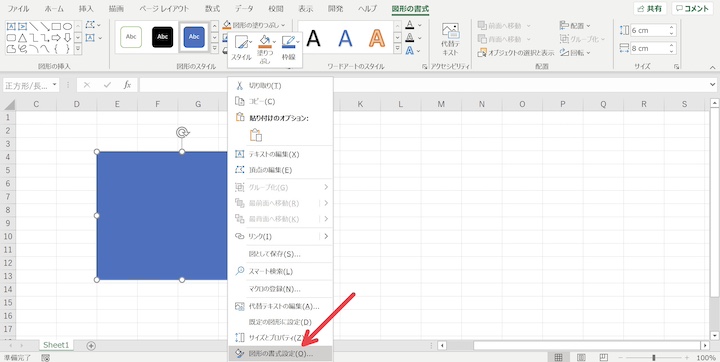Screen dimensions: 720x362
Task: Choose マクロの登録(N) in context menu
Action: (x=280, y=289)
